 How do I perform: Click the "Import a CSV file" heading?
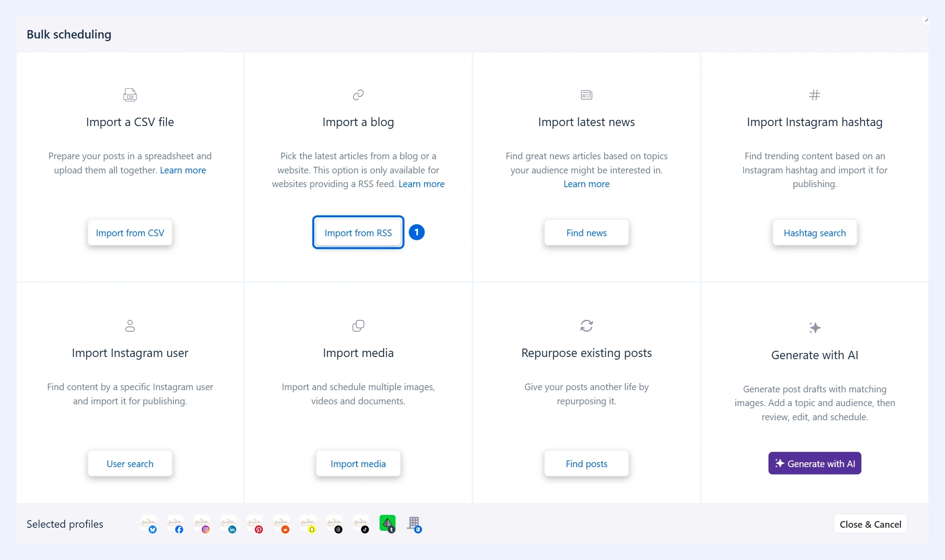[x=130, y=122]
